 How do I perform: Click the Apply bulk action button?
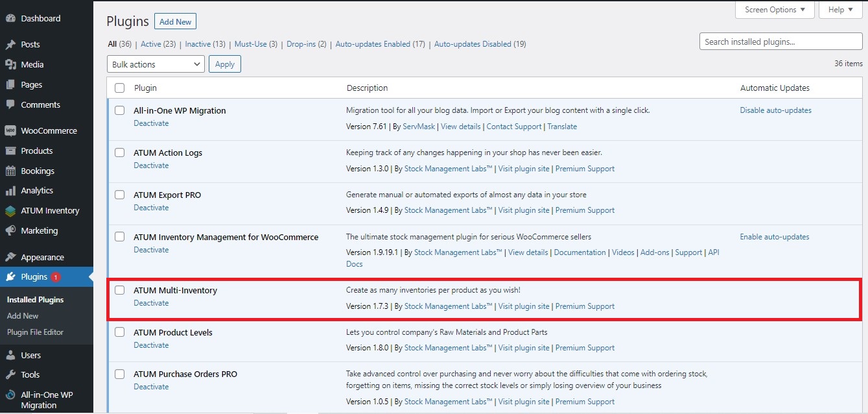tap(225, 64)
